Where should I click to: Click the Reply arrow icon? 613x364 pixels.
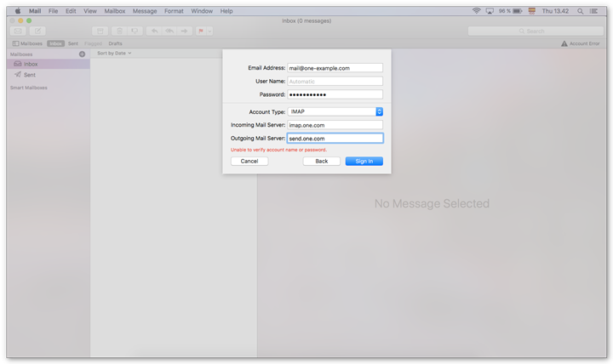click(x=154, y=31)
